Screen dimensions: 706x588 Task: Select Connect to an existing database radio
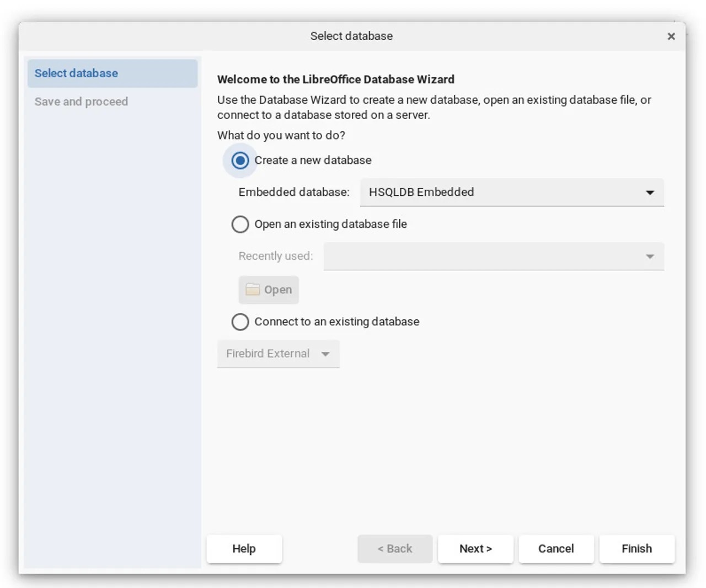coord(240,322)
